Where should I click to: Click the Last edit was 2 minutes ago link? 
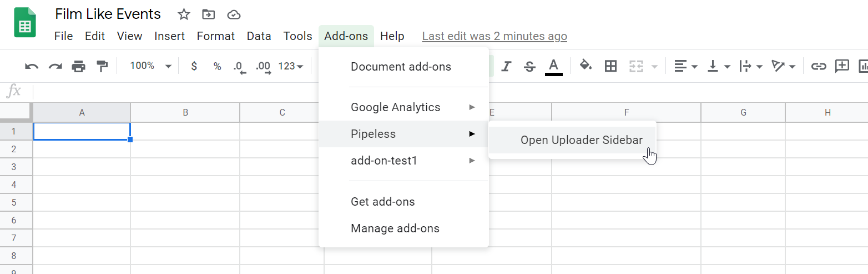pos(494,36)
